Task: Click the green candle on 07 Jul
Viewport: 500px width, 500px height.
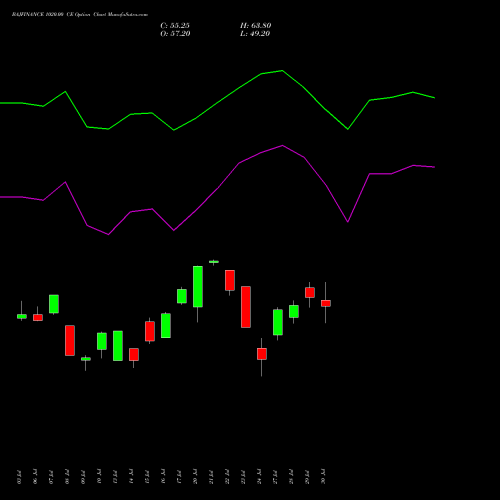Action: [54, 304]
